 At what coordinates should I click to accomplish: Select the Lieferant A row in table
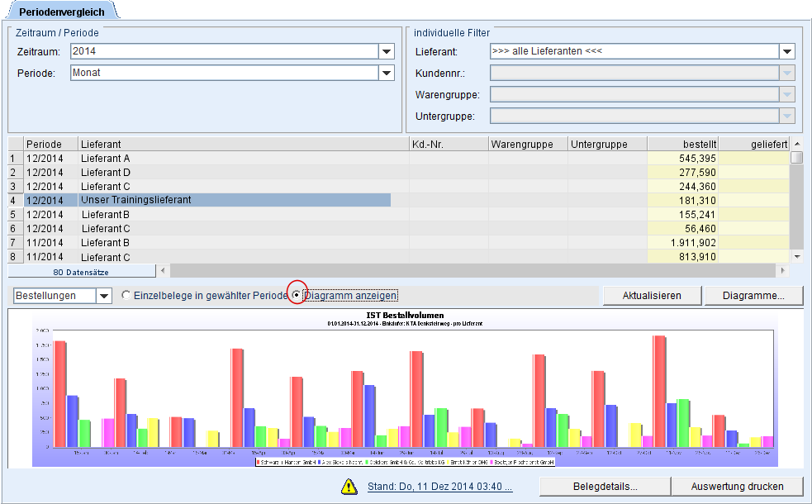pos(207,158)
